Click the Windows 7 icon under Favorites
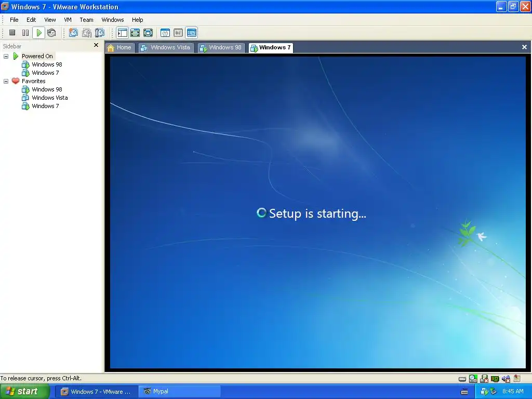Screen dimensions: 532x399 [25, 106]
